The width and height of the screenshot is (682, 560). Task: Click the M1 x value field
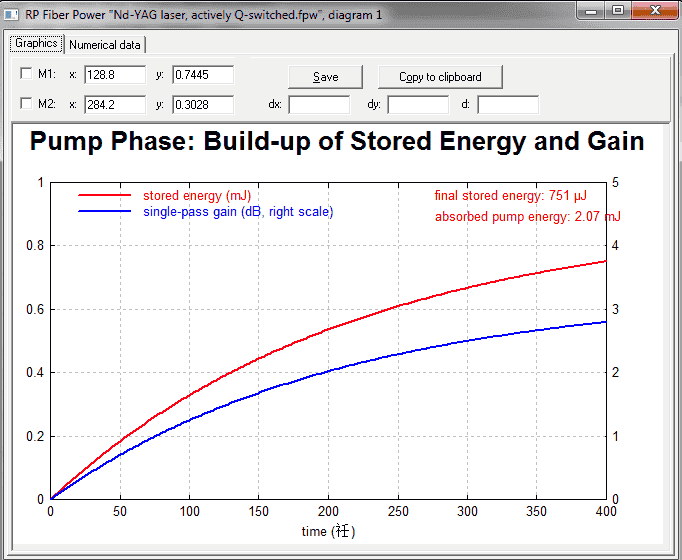pos(115,75)
